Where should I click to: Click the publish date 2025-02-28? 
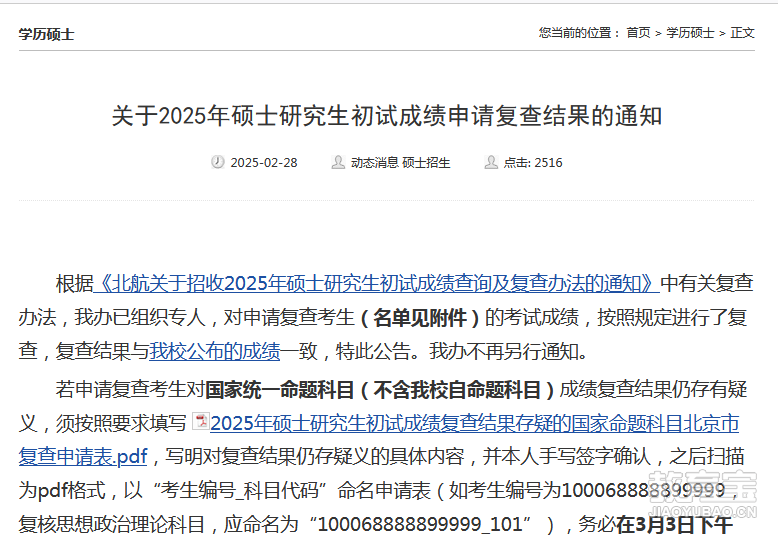pyautogui.click(x=264, y=162)
